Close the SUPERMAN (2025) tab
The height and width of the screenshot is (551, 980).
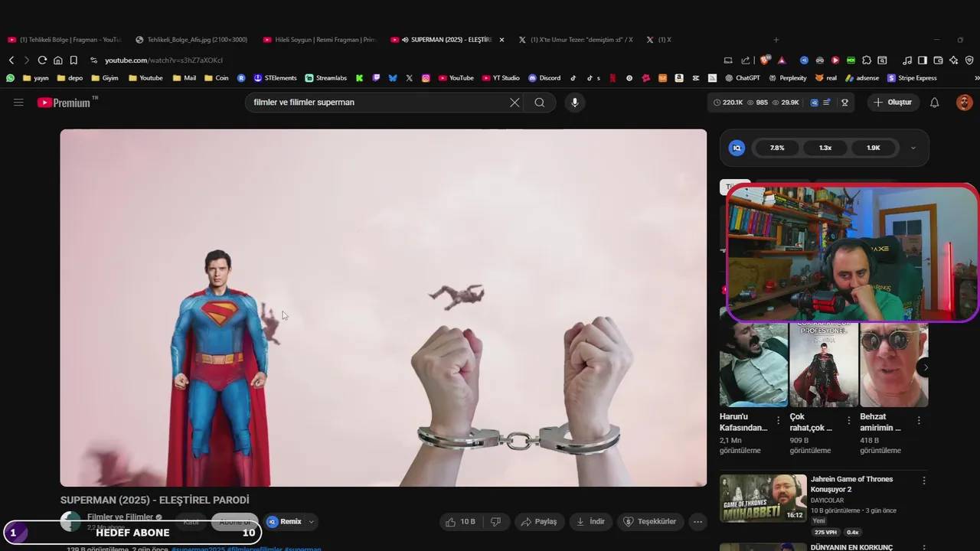click(x=501, y=40)
